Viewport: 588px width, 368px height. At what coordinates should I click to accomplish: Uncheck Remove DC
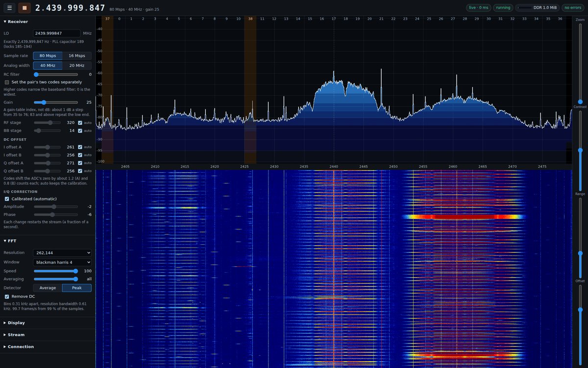(7, 296)
